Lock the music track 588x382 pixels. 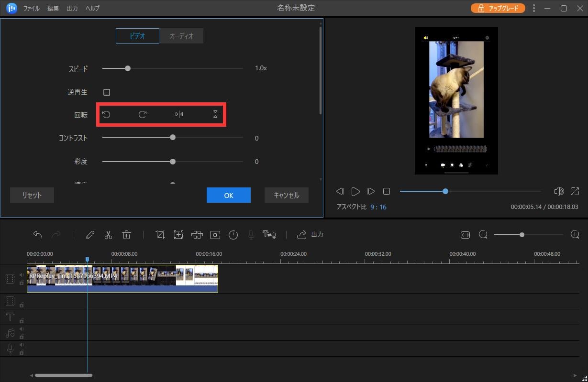coord(22,337)
